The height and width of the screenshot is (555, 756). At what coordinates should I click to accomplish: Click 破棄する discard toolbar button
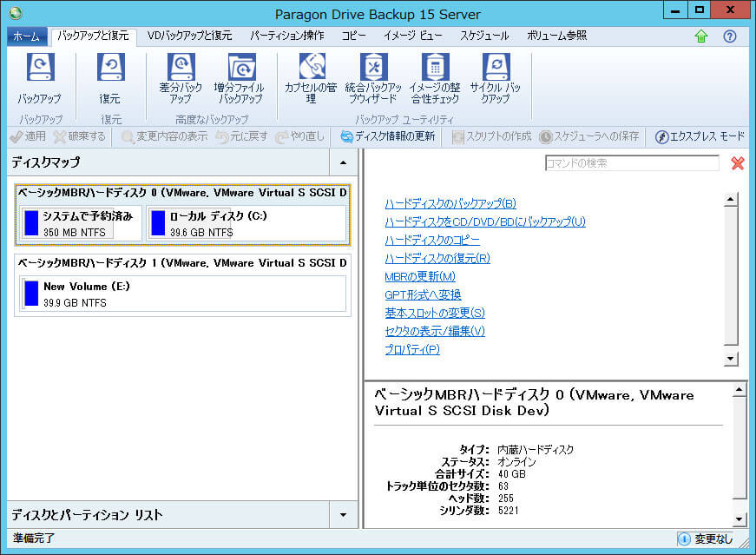pos(80,136)
